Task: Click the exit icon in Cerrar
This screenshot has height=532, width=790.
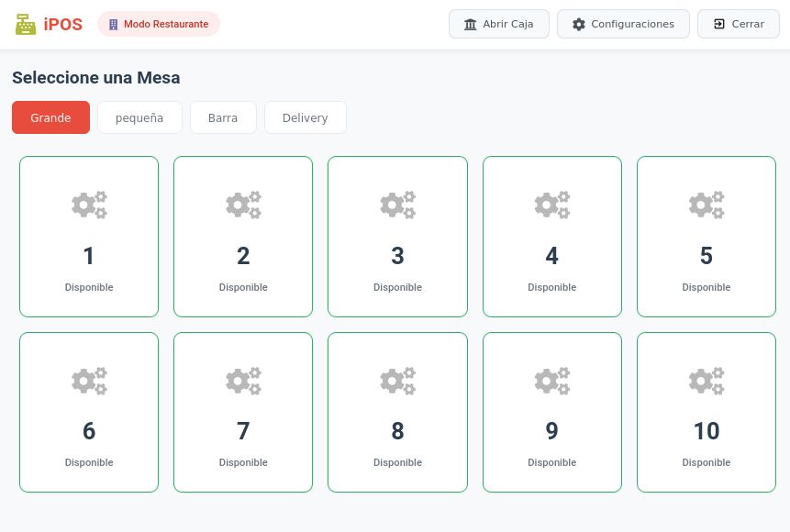Action: click(x=719, y=25)
